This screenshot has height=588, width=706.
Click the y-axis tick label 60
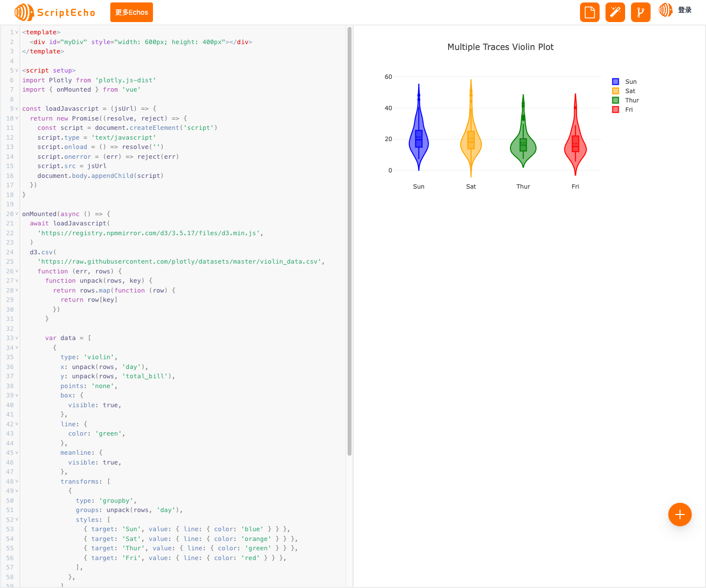(388, 76)
